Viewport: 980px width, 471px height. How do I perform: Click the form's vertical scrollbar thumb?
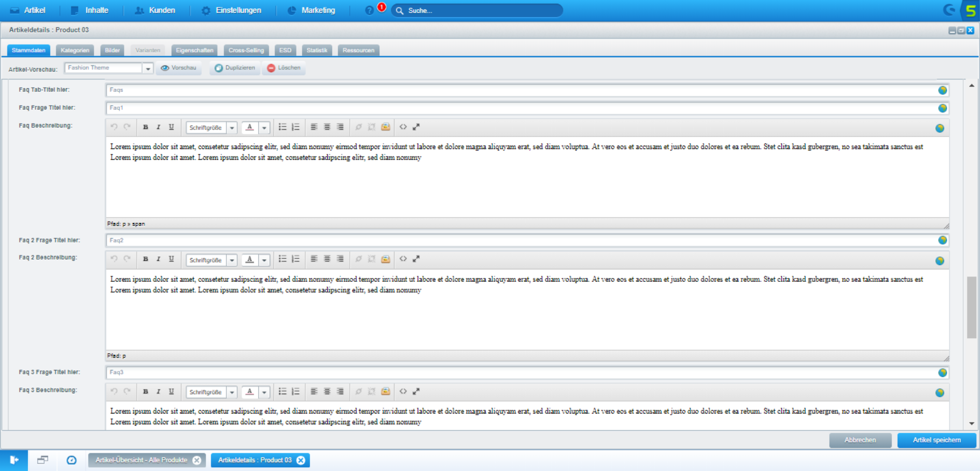point(971,307)
